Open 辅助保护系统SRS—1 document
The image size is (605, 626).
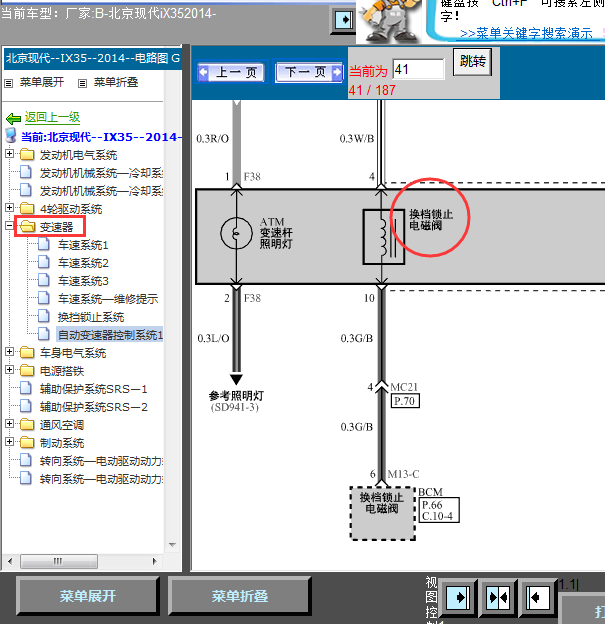pyautogui.click(x=93, y=389)
